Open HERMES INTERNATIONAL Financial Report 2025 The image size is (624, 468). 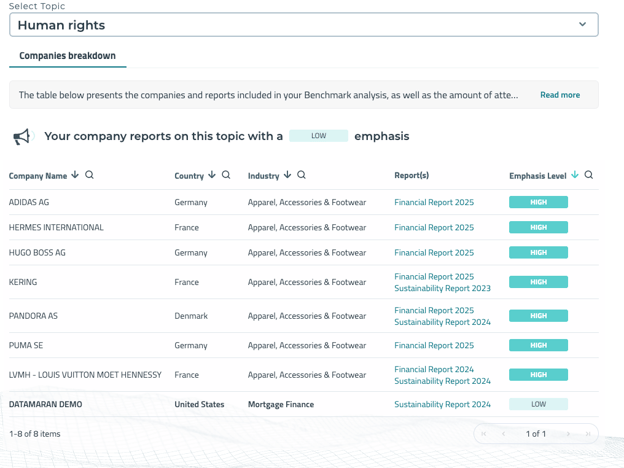(x=434, y=227)
